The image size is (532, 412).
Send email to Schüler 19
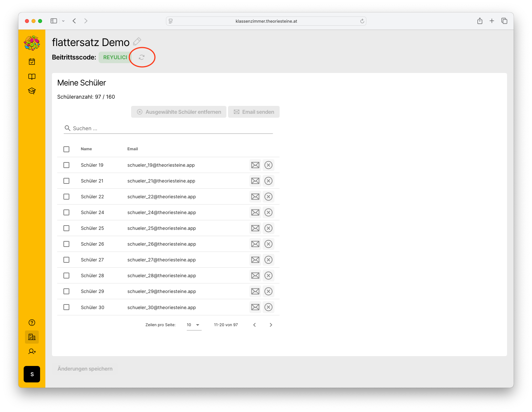(x=255, y=165)
